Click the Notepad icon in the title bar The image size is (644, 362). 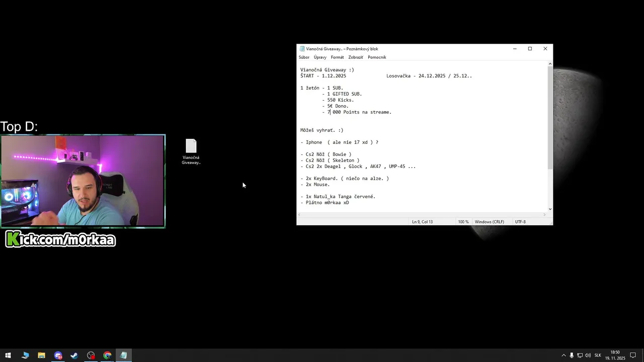tap(302, 49)
